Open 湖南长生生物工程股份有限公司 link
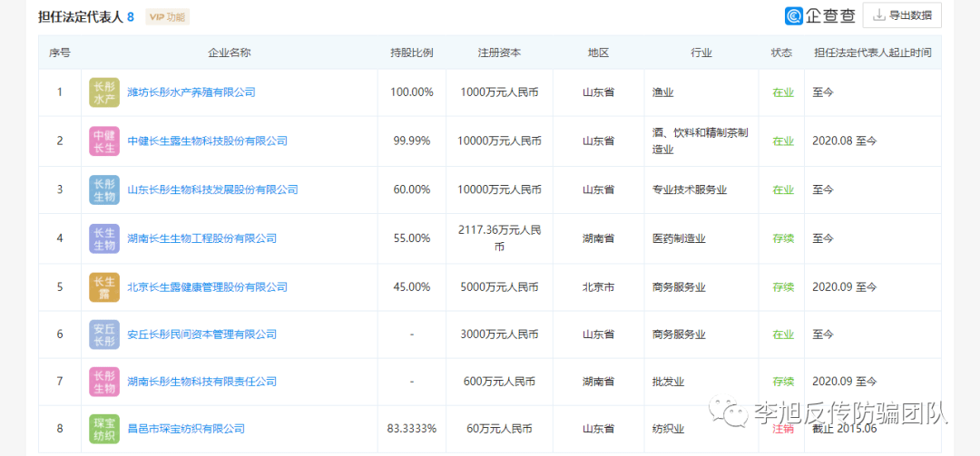 click(x=201, y=238)
